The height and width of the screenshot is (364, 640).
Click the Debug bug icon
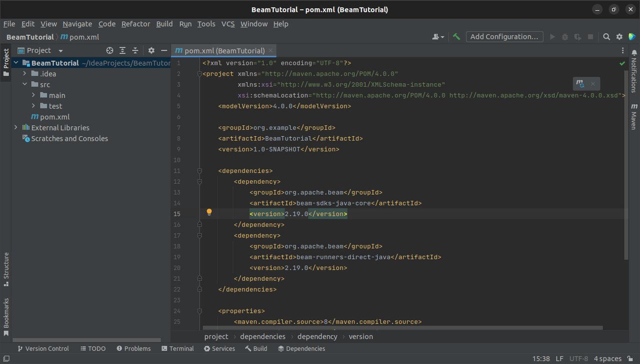point(565,36)
